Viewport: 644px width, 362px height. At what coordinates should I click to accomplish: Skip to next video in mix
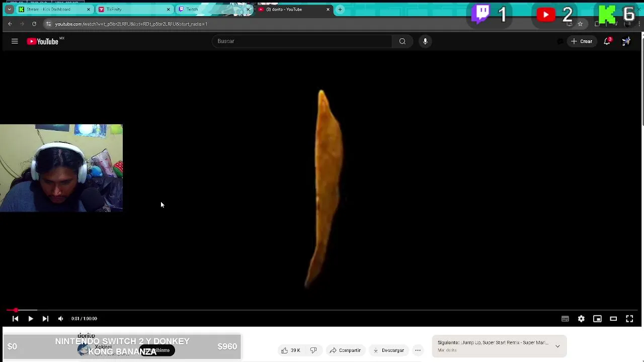tap(45, 319)
